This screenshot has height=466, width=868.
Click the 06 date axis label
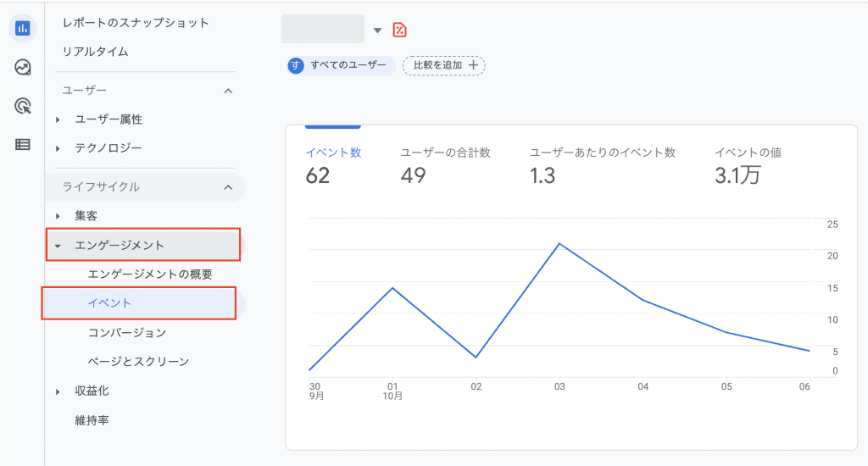click(804, 387)
